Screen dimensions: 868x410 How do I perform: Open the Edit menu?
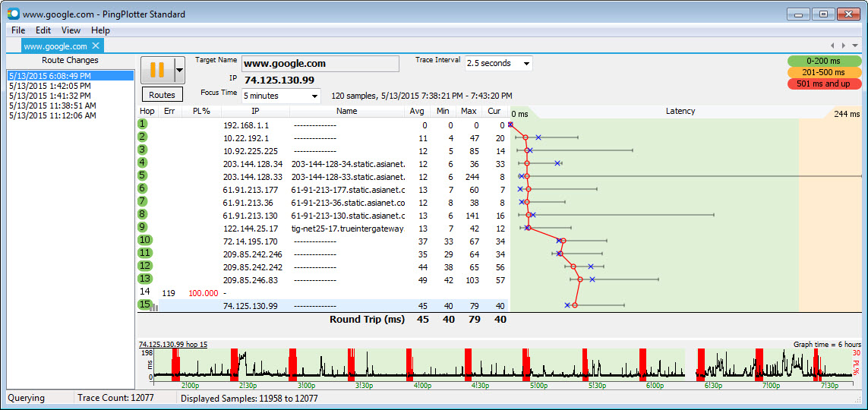point(43,30)
